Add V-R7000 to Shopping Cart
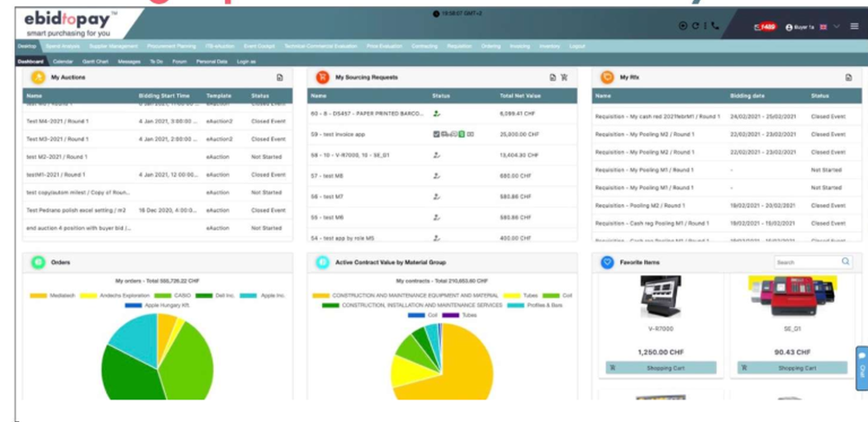 pyautogui.click(x=661, y=367)
